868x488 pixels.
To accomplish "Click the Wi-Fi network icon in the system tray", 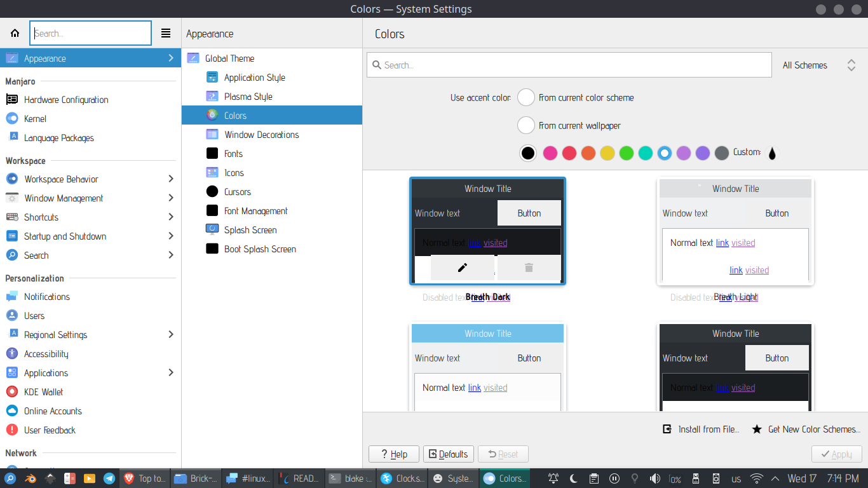I will pyautogui.click(x=756, y=478).
